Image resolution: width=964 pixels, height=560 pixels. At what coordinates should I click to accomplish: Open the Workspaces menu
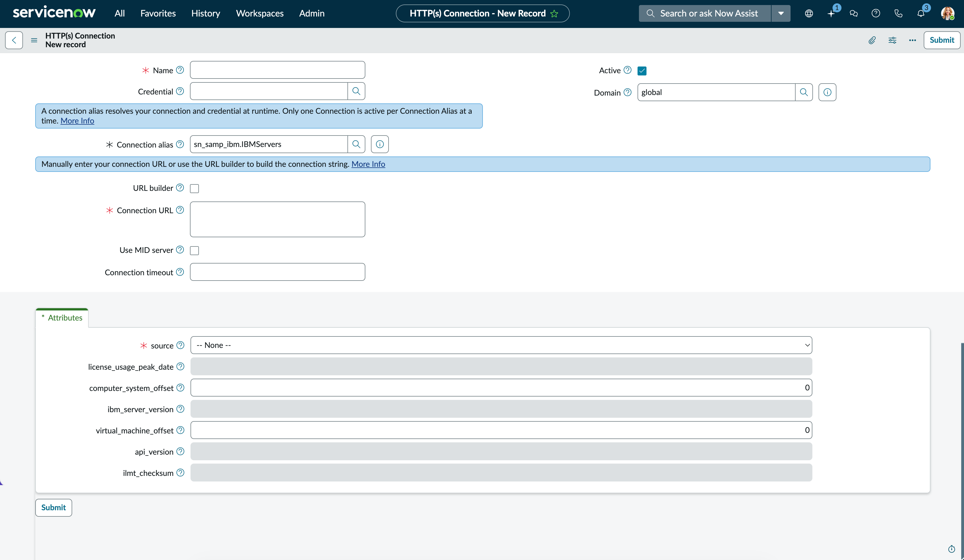[260, 13]
